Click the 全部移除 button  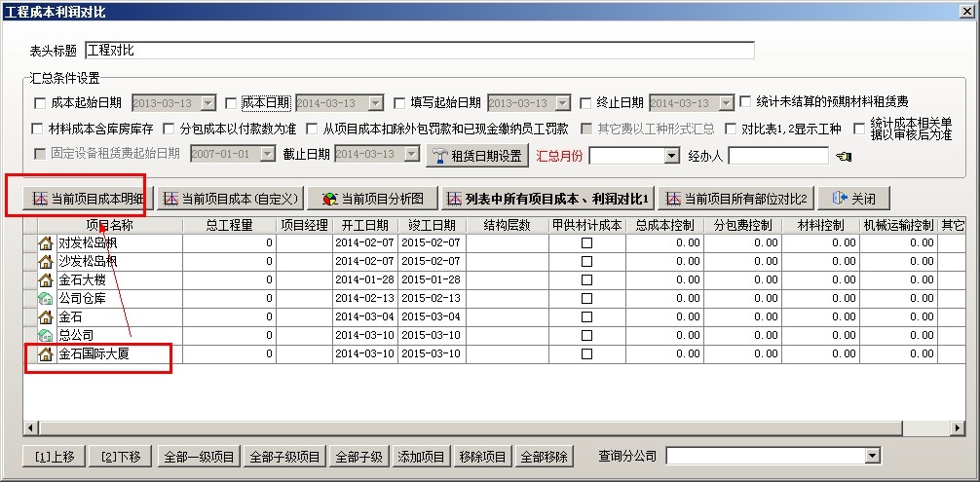pos(546,456)
